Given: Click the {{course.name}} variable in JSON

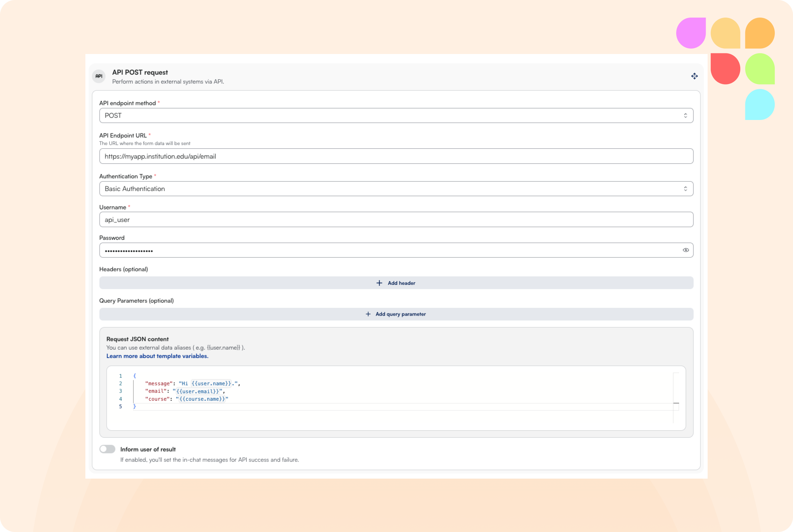Looking at the screenshot, I should [x=202, y=399].
